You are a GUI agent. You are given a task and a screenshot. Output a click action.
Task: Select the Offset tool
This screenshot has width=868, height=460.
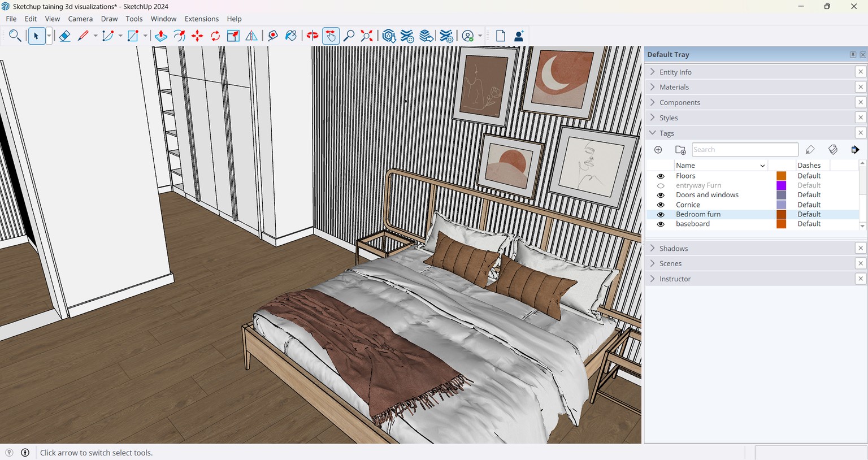tap(179, 36)
